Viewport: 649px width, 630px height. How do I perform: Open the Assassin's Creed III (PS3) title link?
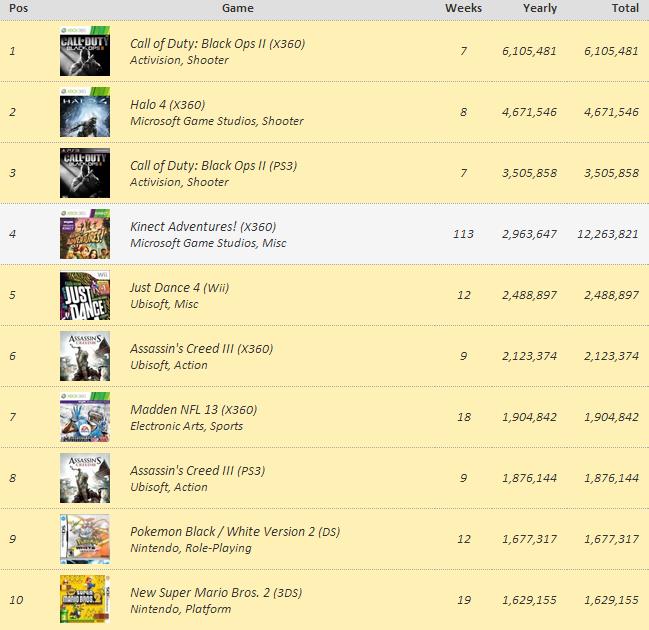point(197,471)
